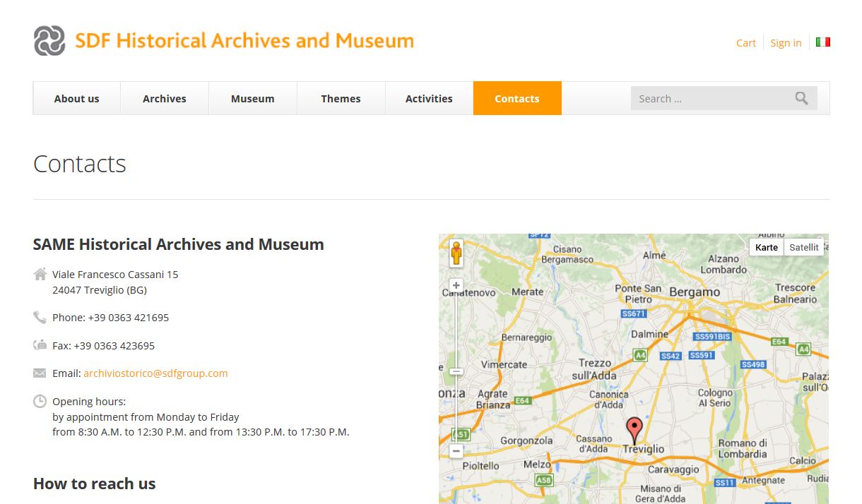
Task: Click the SDF logo swirl icon
Action: click(49, 41)
